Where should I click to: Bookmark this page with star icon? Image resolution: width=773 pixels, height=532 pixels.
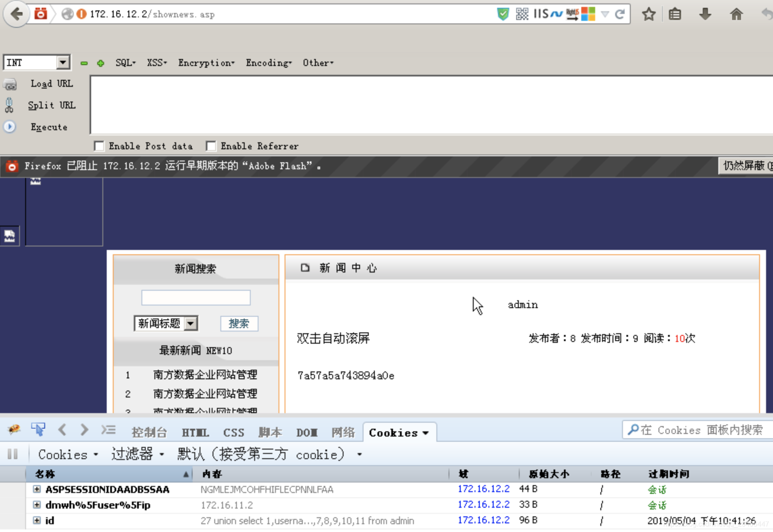(649, 14)
